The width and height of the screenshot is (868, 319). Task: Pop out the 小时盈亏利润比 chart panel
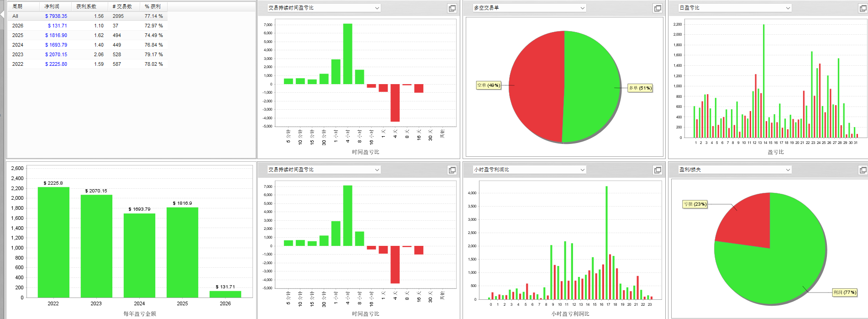(657, 170)
